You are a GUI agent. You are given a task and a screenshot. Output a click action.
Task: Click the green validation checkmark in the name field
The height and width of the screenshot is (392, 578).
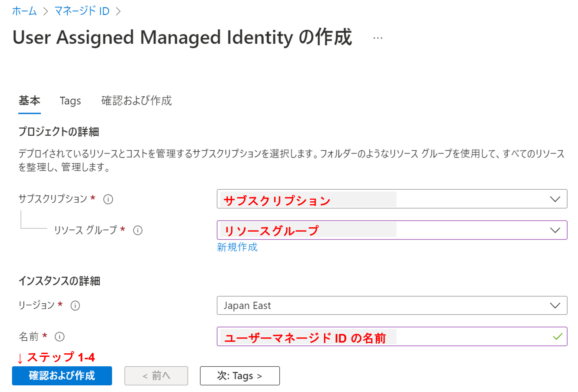557,337
